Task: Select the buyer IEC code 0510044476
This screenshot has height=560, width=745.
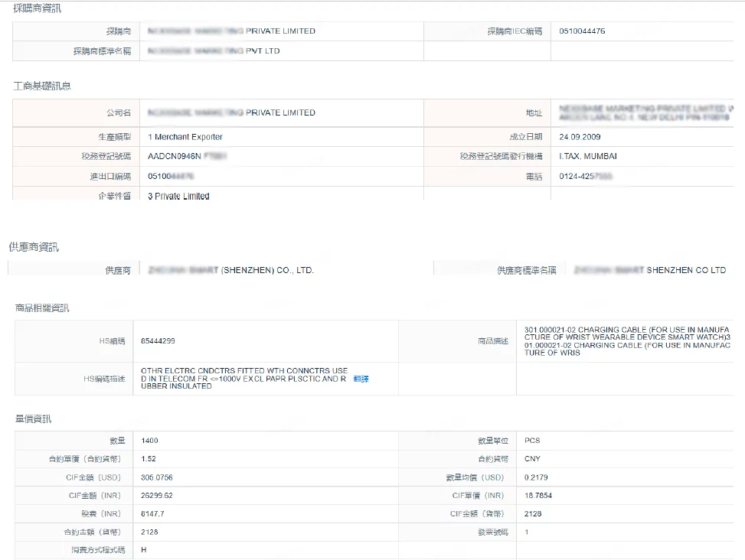Action: pos(582,31)
